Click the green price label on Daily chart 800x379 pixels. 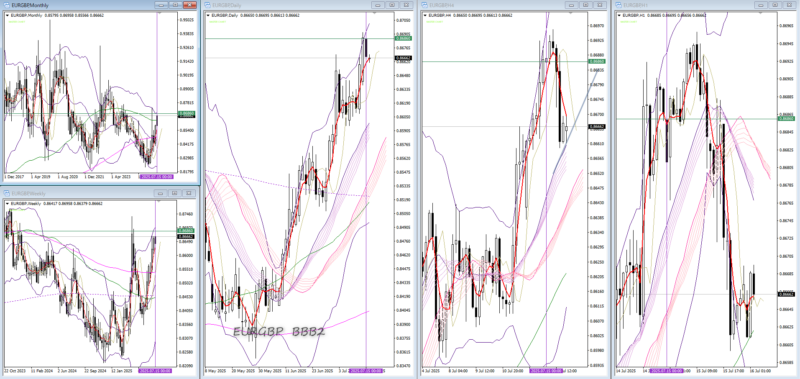click(x=404, y=38)
